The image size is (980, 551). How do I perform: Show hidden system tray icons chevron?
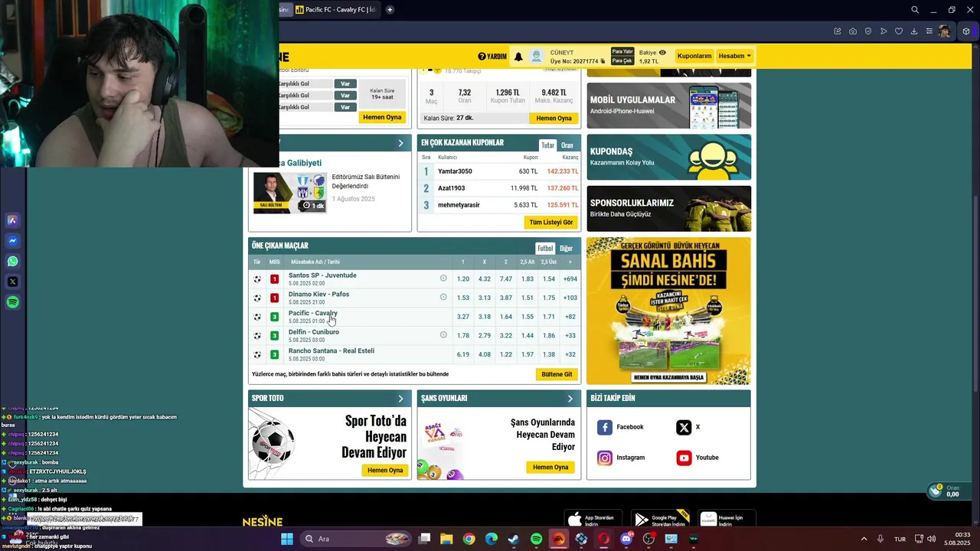click(x=864, y=539)
